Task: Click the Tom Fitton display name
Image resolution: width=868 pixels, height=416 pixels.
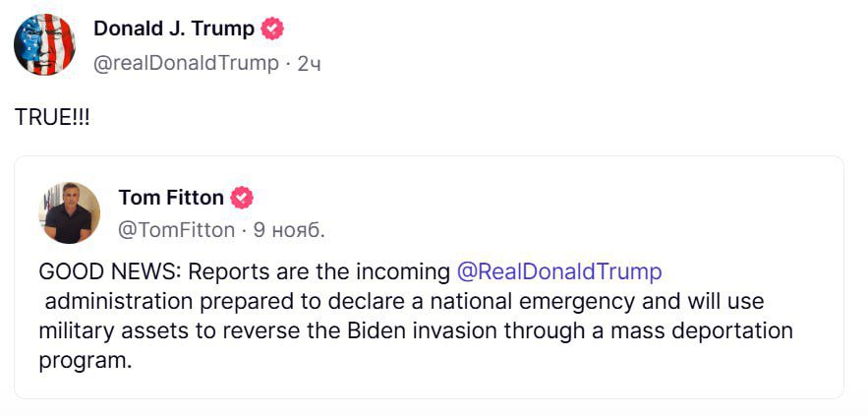Action: [170, 198]
